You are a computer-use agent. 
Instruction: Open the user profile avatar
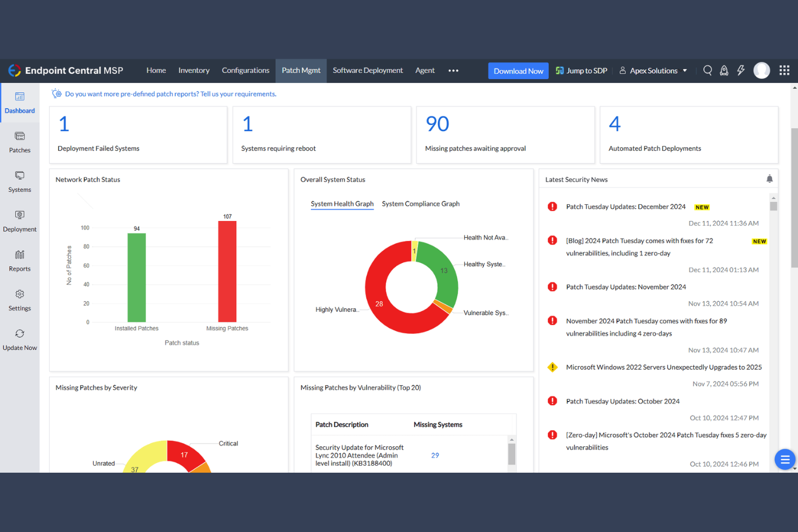tap(761, 71)
